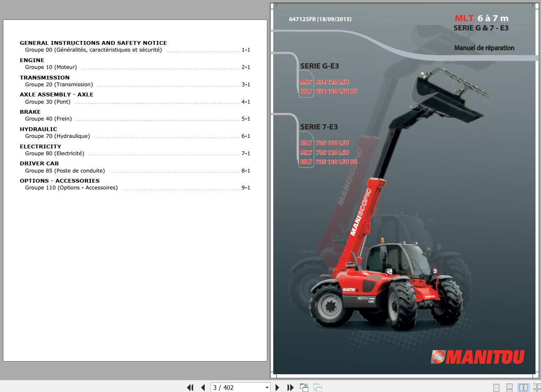Click page reference 3-1
The height and width of the screenshot is (392, 541).
click(x=246, y=85)
